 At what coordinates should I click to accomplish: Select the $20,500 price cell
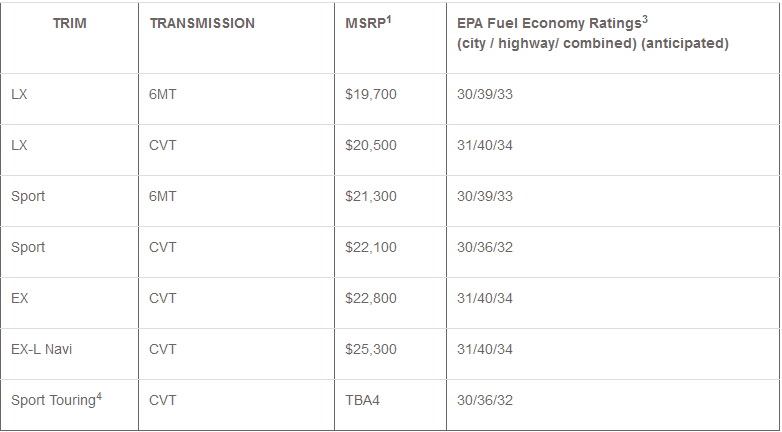[369, 145]
